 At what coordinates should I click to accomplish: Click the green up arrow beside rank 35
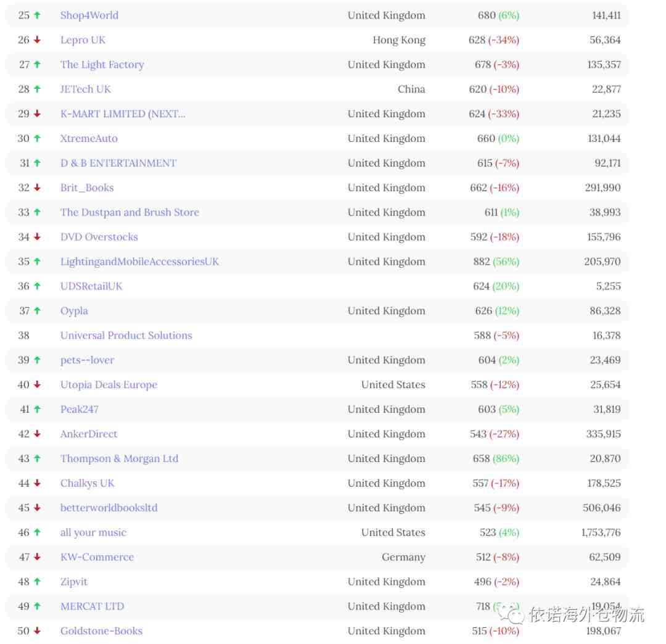click(x=38, y=262)
